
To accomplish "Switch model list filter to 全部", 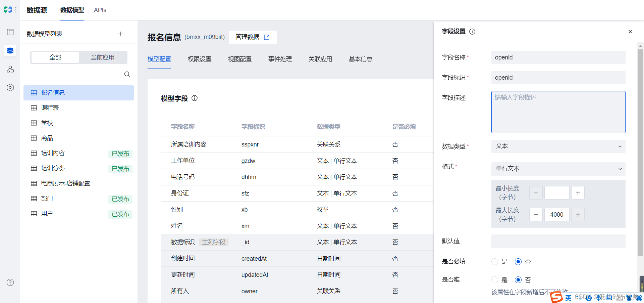I will pos(55,57).
